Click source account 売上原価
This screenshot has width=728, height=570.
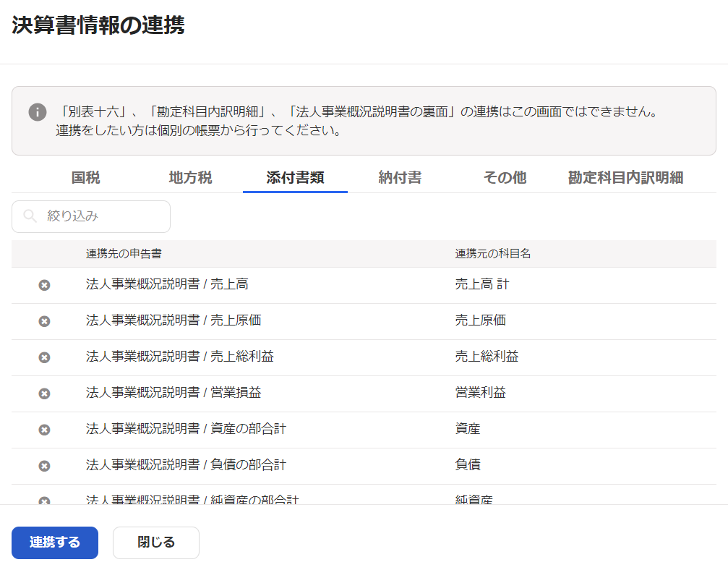coord(480,320)
